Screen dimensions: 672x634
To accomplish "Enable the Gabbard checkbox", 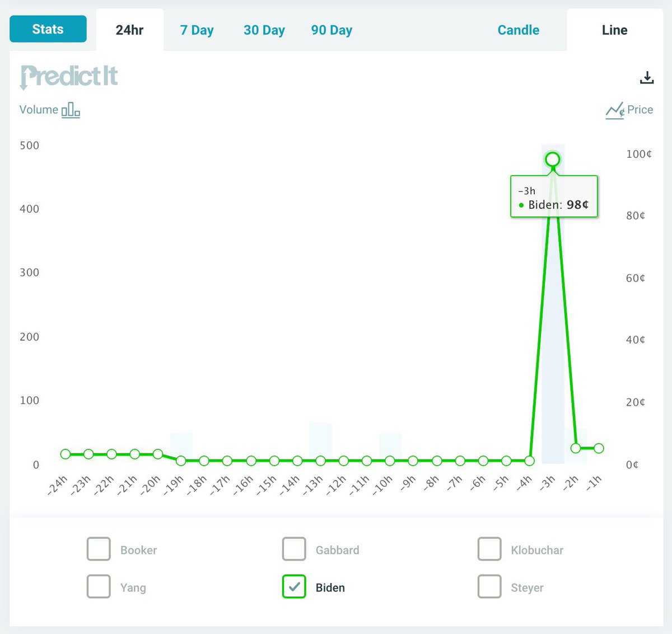I will (x=294, y=549).
